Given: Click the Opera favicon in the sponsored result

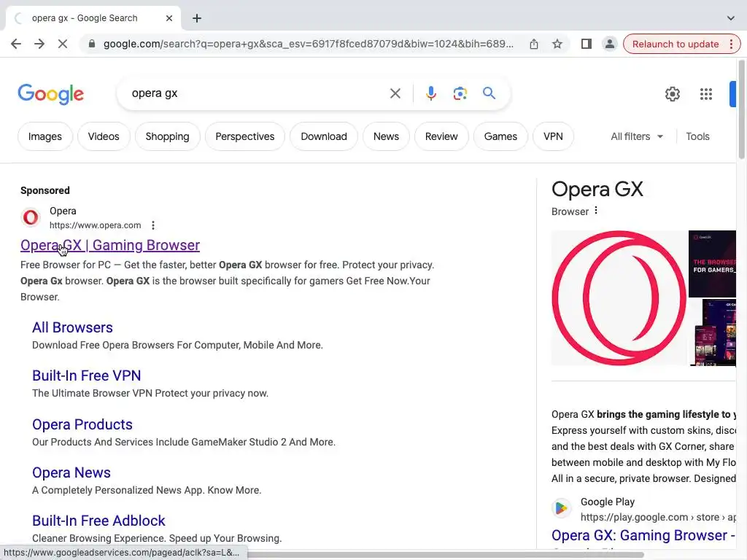Looking at the screenshot, I should tap(31, 217).
